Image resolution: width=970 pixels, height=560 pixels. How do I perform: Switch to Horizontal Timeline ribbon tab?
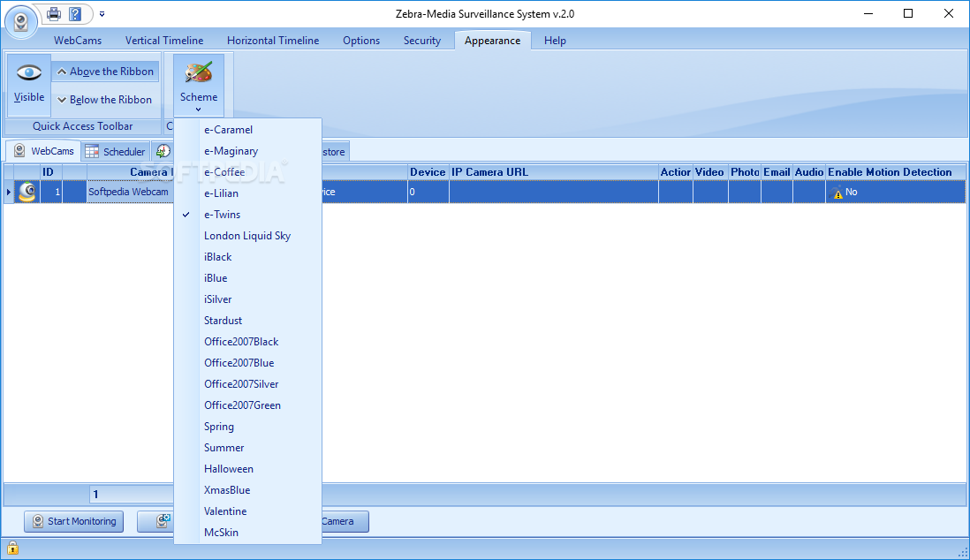pos(273,41)
